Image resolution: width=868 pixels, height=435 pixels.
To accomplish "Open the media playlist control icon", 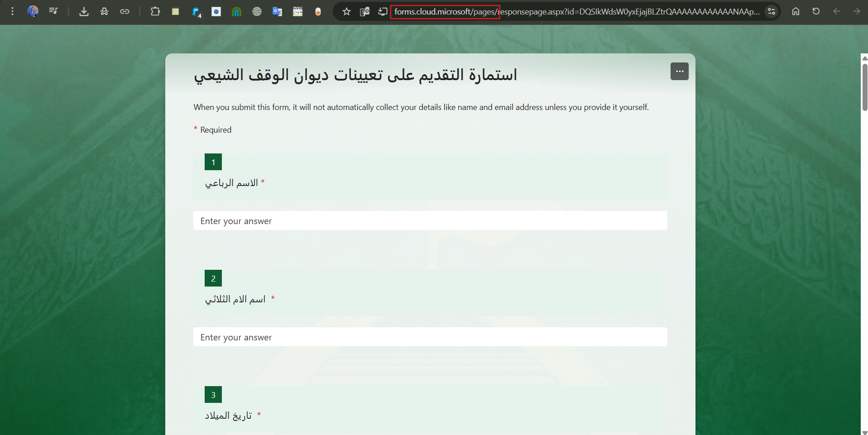I will (53, 11).
